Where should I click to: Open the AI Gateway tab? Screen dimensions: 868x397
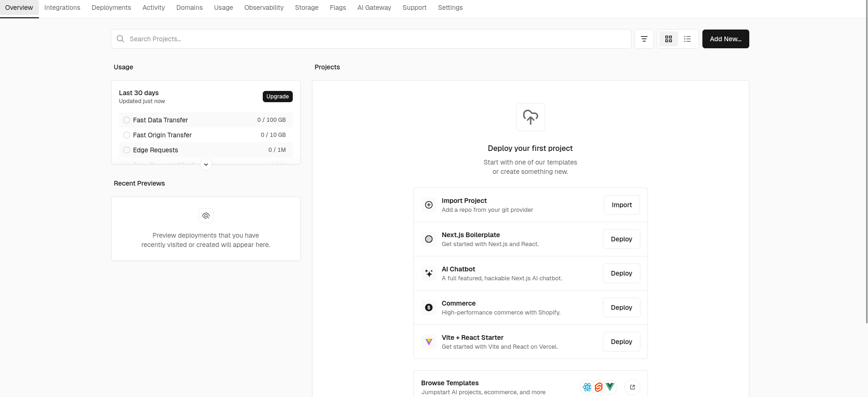pyautogui.click(x=374, y=8)
